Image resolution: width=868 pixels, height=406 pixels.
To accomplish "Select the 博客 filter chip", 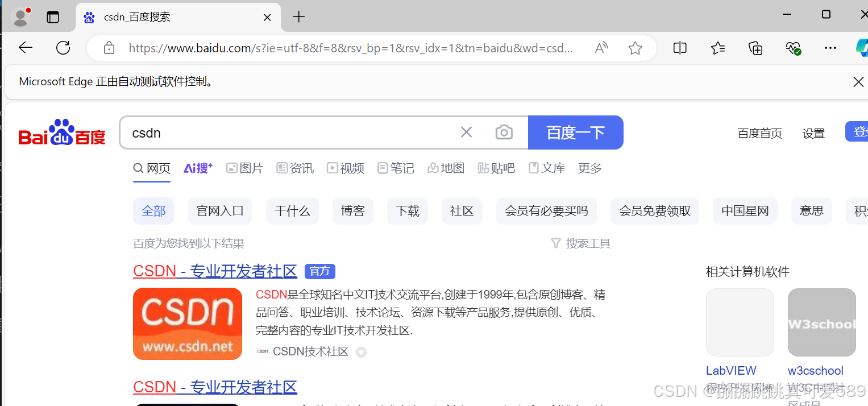I will pyautogui.click(x=353, y=211).
